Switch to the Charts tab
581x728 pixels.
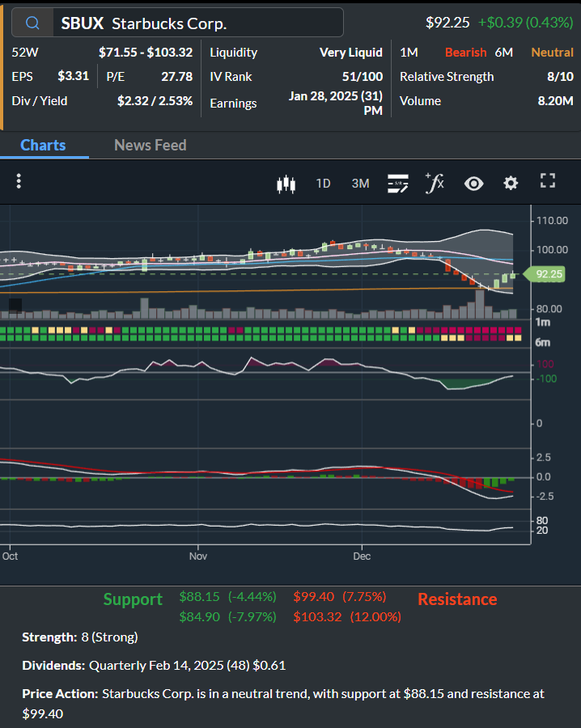(x=43, y=146)
